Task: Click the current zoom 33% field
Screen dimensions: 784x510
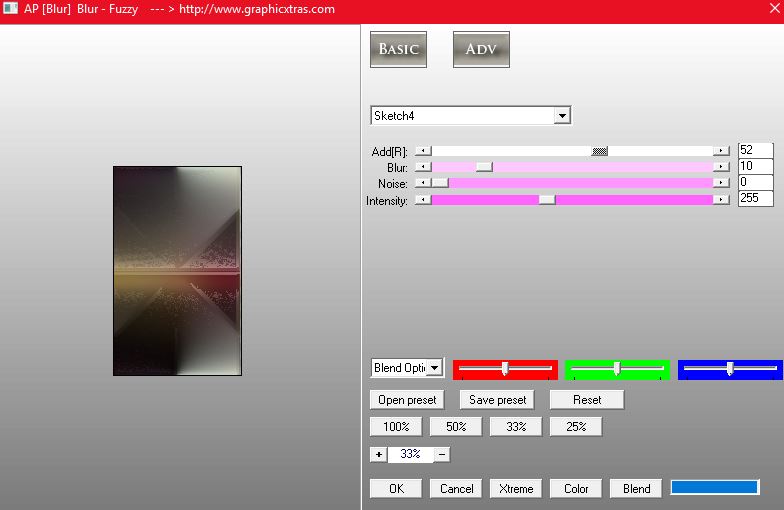Action: pyautogui.click(x=410, y=454)
